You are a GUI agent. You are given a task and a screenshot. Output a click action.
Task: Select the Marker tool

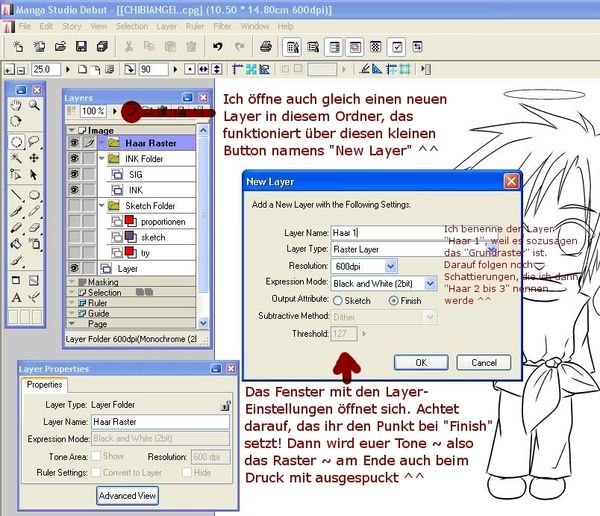16,227
